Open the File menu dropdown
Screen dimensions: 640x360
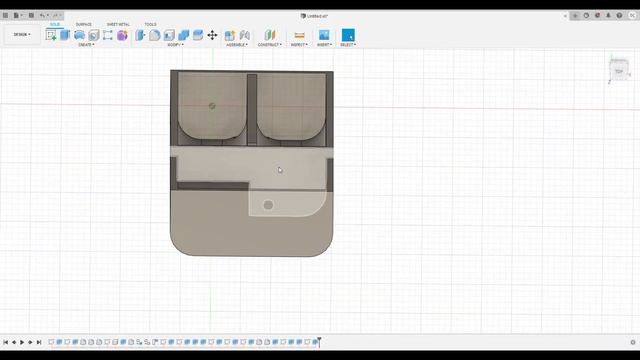pos(18,16)
